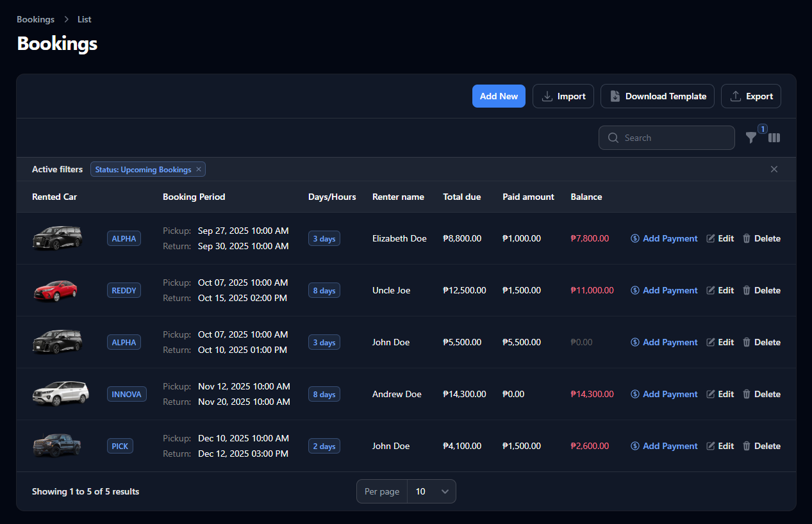
Task: Open the filter funnel icon with badge
Action: pos(750,138)
